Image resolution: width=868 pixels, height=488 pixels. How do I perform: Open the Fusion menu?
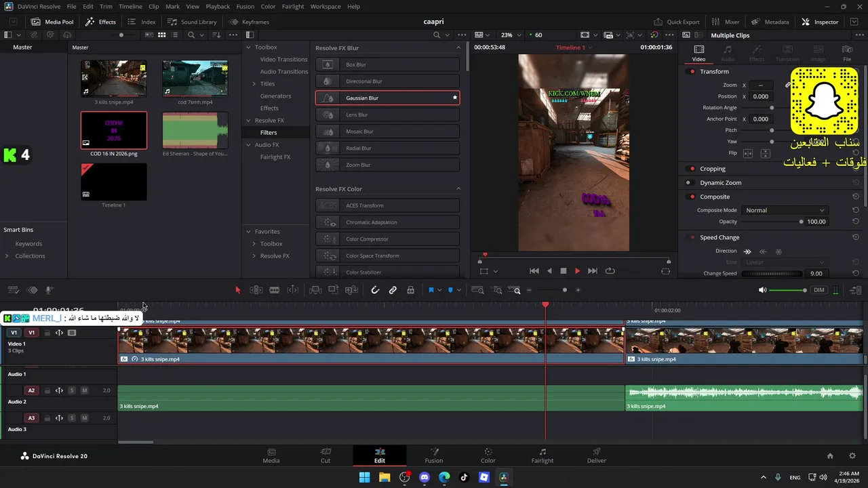tap(245, 6)
